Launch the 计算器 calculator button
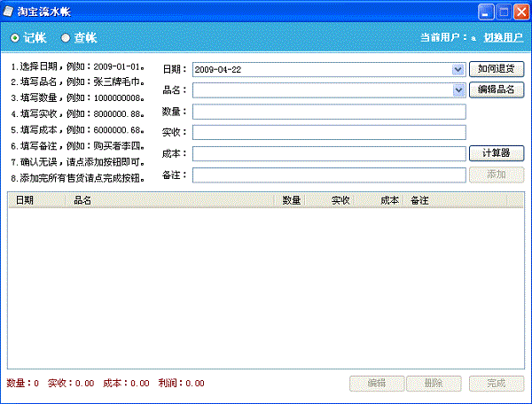Image resolution: width=532 pixels, height=404 pixels. tap(497, 153)
